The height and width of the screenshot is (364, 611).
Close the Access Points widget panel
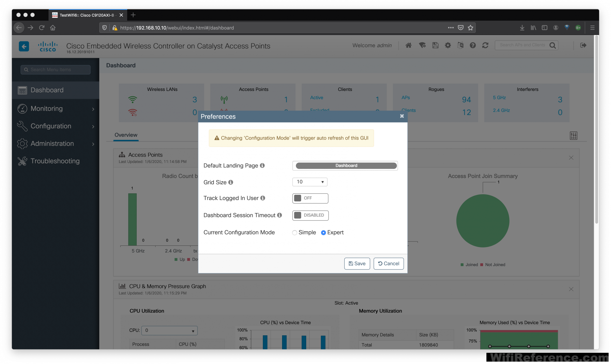571,158
